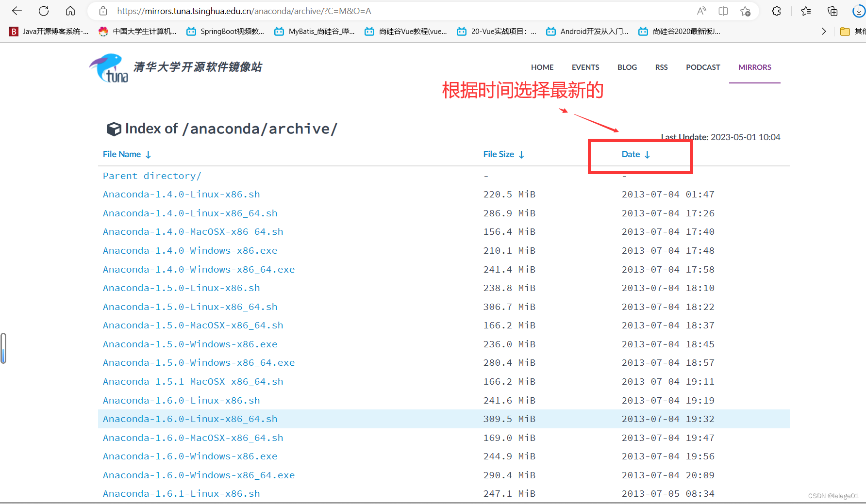Open the BLOG menu item

pos(627,67)
